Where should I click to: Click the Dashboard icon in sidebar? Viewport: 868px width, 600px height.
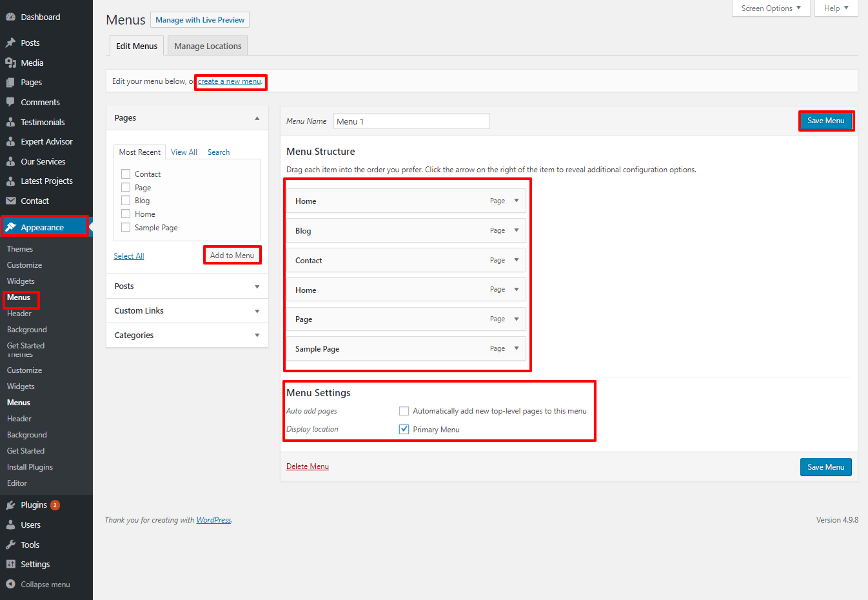point(10,17)
